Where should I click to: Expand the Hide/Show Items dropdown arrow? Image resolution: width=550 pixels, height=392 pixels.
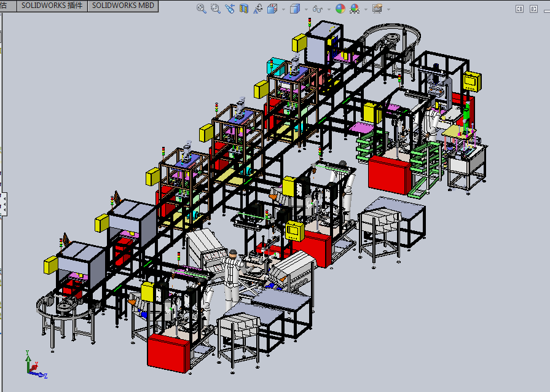(329, 9)
